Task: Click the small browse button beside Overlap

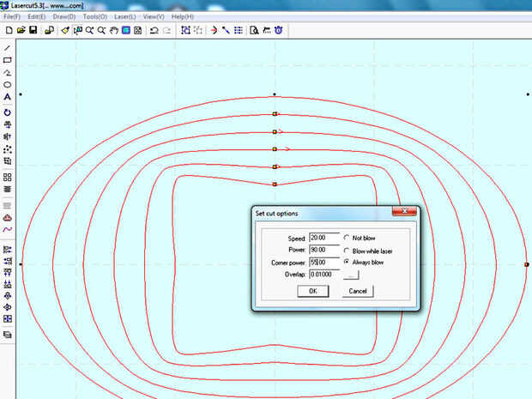Action: point(351,275)
